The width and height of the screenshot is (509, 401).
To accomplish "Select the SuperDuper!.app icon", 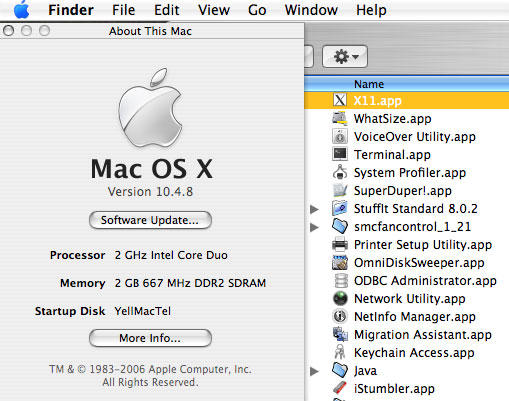I will point(340,190).
